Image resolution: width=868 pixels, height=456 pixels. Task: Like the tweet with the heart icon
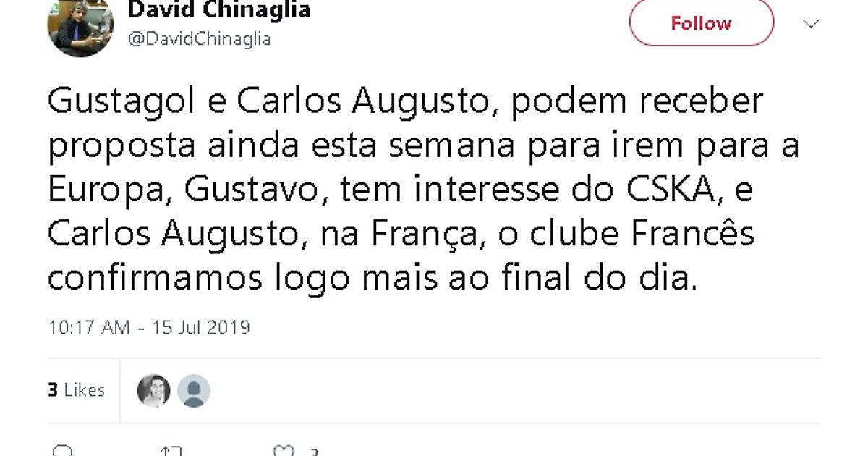point(284,452)
